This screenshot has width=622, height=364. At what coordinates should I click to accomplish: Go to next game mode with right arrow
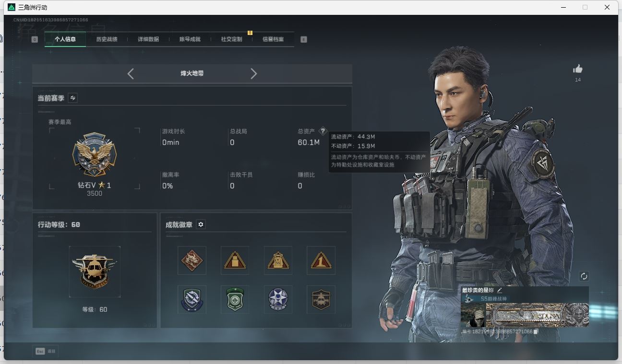(x=254, y=73)
